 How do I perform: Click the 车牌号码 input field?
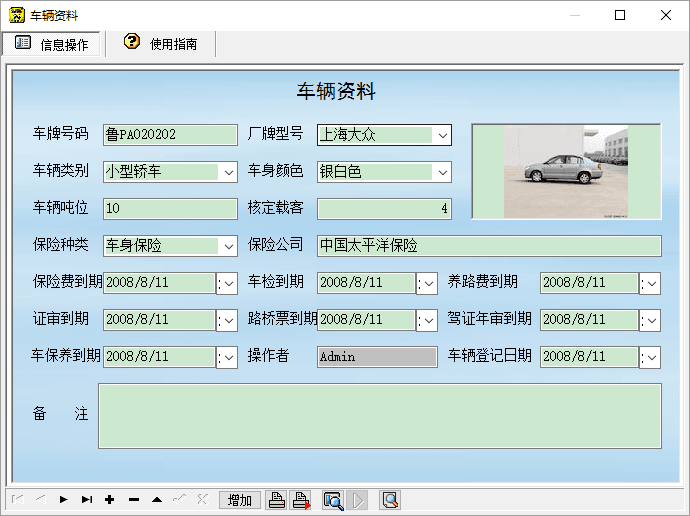(x=170, y=135)
